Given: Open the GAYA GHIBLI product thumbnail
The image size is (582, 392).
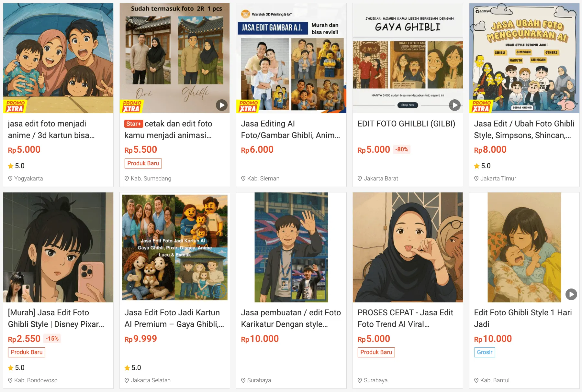Looking at the screenshot, I should pos(408,58).
